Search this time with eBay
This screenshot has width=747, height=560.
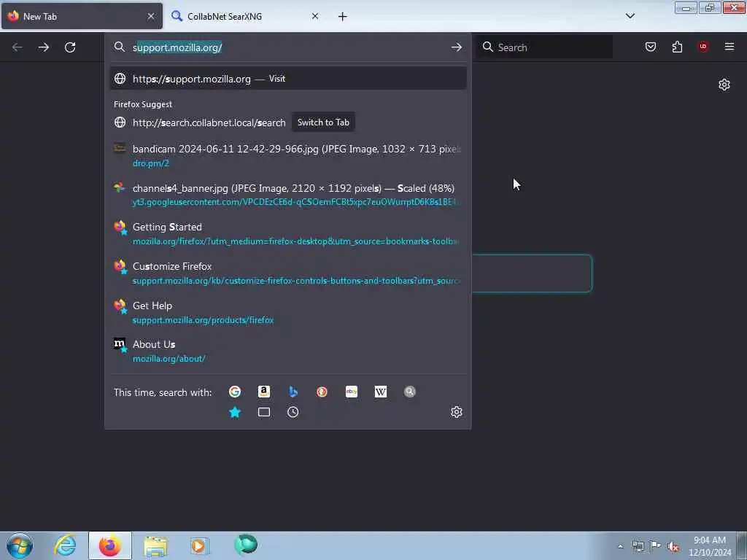coord(352,392)
